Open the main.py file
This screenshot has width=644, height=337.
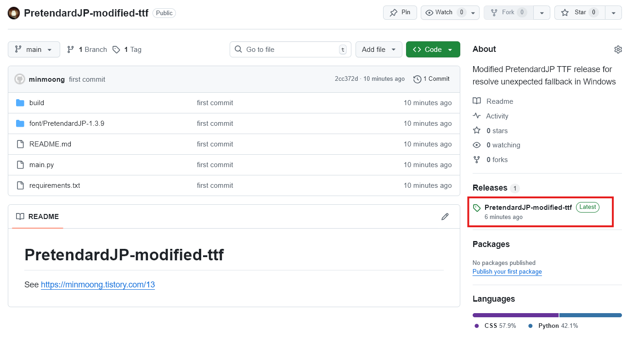pyautogui.click(x=42, y=165)
